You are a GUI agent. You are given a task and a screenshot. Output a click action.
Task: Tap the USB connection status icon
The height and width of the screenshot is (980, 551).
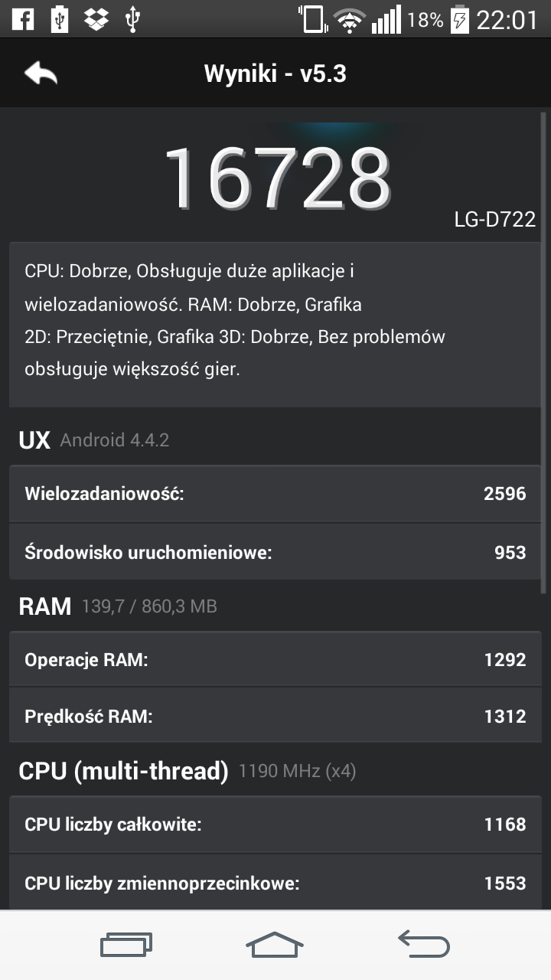tap(132, 19)
